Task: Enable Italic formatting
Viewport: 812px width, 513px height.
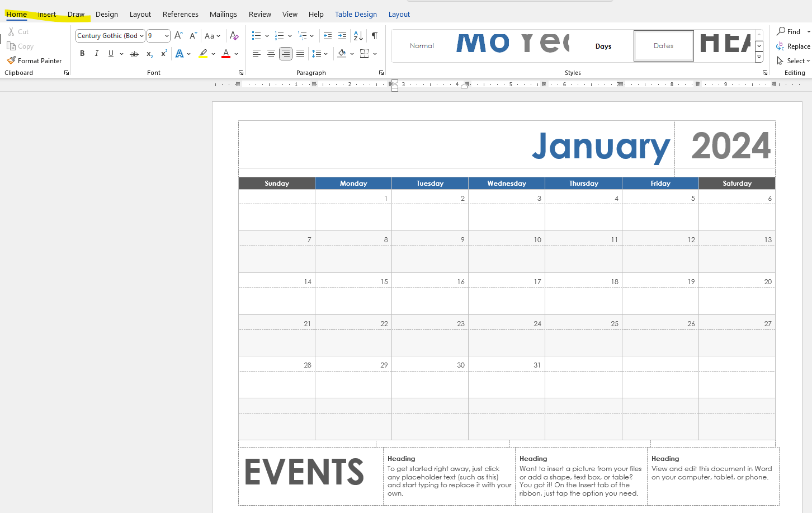Action: 96,54
